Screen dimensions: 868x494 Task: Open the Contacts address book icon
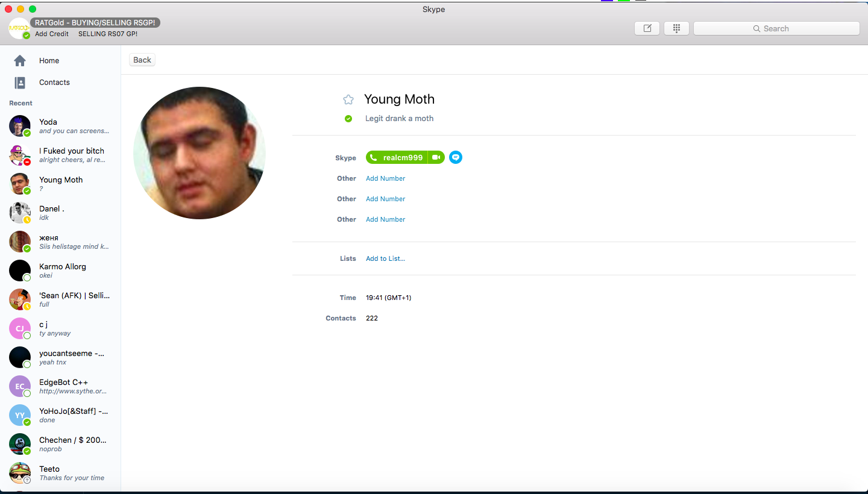[20, 83]
